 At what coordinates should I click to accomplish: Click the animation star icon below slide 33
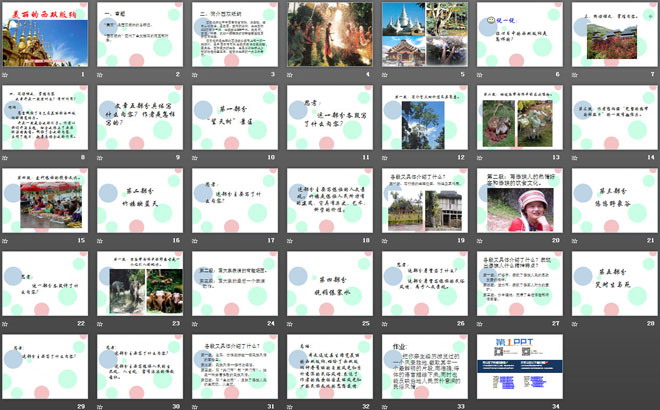(385, 407)
